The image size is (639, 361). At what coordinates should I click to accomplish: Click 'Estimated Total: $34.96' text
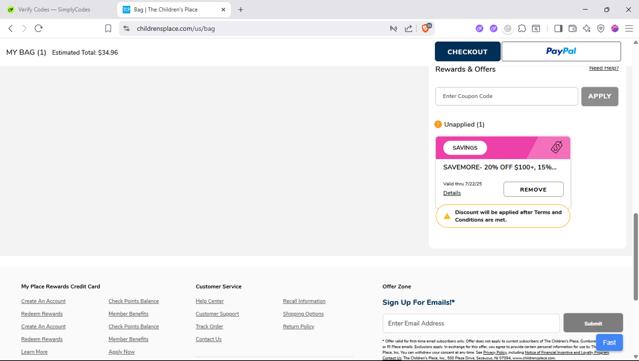(x=85, y=53)
